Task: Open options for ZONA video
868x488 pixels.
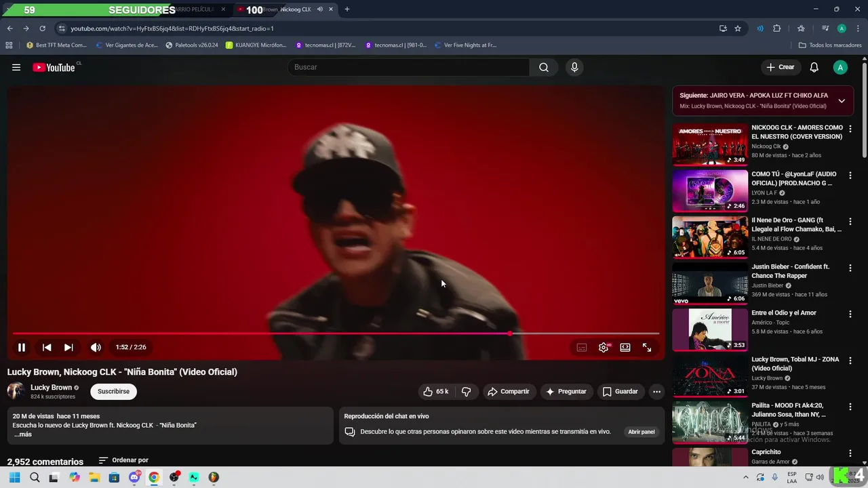Action: pyautogui.click(x=850, y=361)
